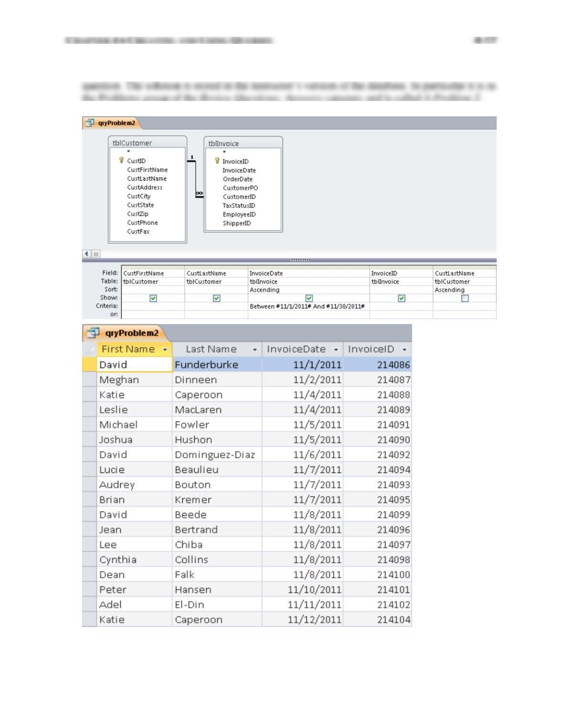Click the asterisk in tblInvoice field list

[225, 153]
